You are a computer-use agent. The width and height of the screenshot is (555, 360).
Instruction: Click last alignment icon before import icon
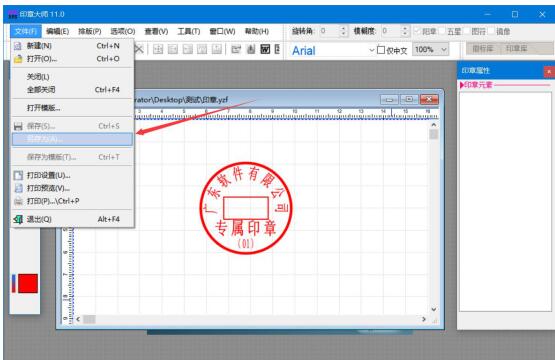pos(217,49)
